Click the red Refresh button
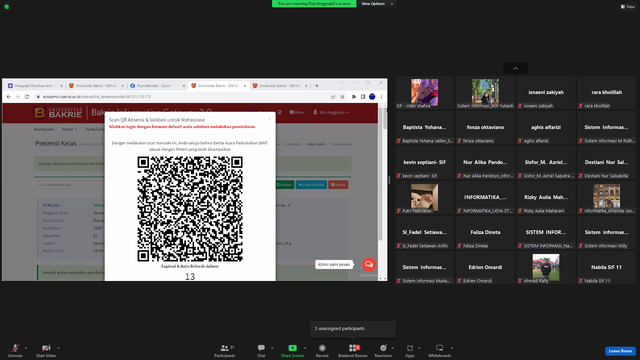Image resolution: width=640 pixels, height=360 pixels. pyautogui.click(x=338, y=185)
